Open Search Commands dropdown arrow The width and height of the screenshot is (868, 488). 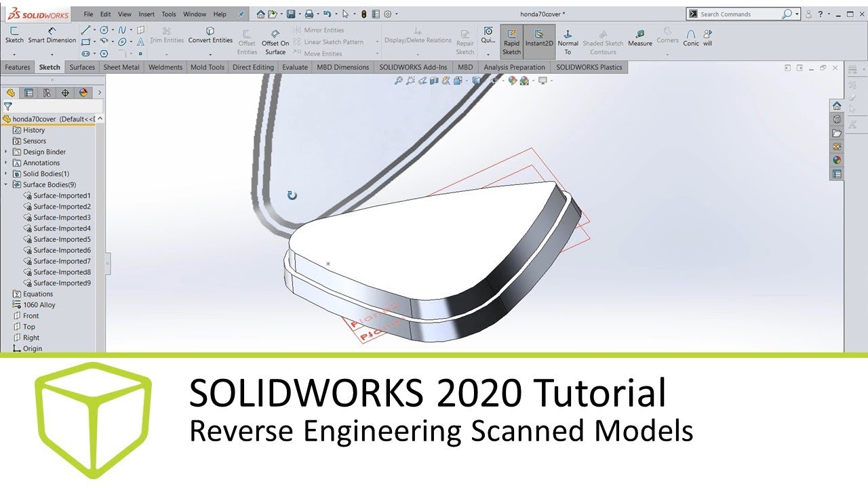(797, 14)
